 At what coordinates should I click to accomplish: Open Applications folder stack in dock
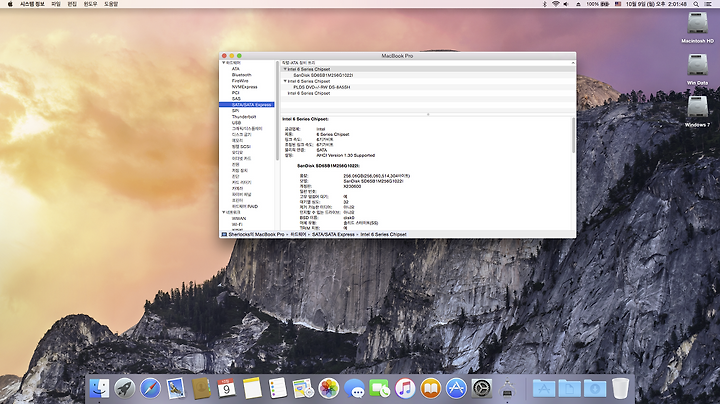point(544,388)
